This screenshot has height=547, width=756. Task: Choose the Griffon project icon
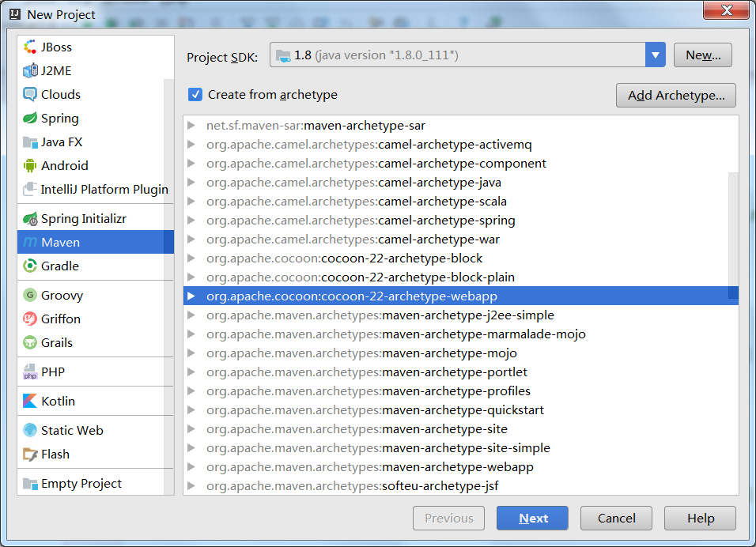tap(30, 319)
